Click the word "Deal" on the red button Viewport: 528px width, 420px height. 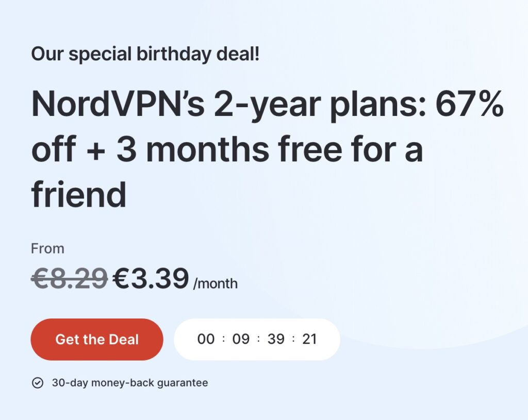point(124,340)
